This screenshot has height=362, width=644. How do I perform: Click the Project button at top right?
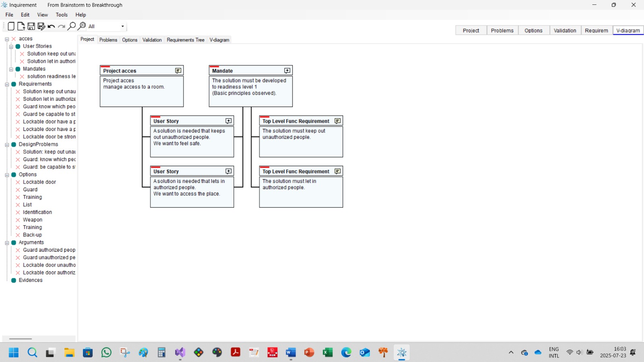click(471, 31)
